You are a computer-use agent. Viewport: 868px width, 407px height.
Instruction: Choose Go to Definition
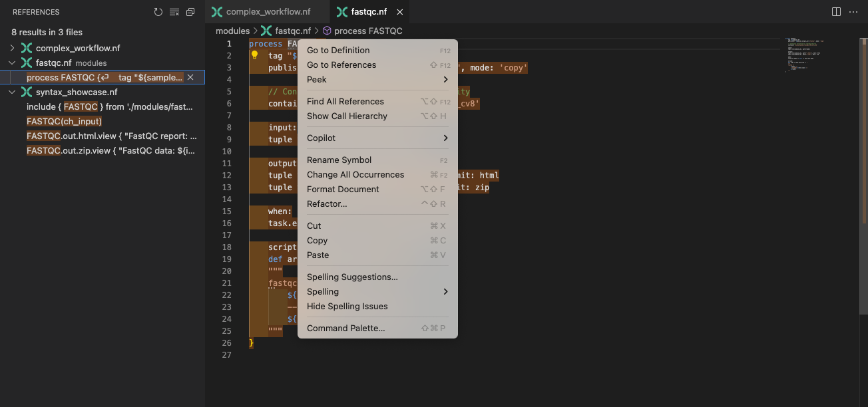[377, 51]
